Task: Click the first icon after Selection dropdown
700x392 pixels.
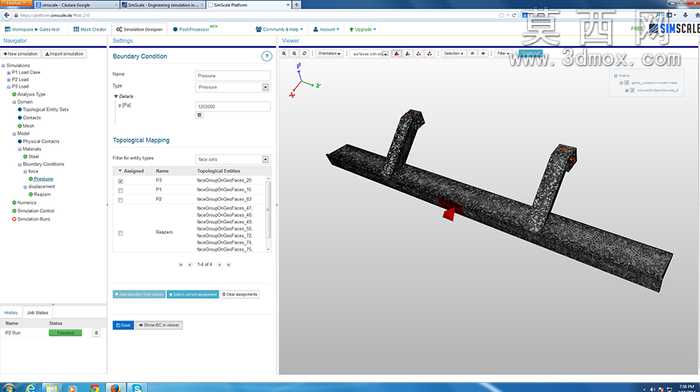Action: 472,54
